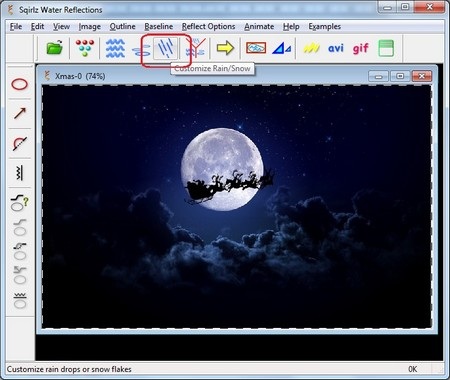Open the File menu
Viewport: 450px width, 380px height.
(16, 26)
